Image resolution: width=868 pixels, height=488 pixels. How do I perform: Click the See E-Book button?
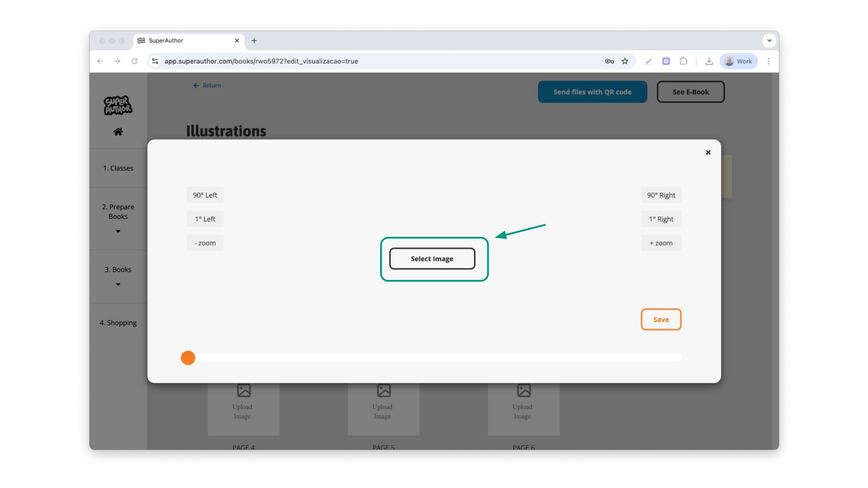[x=690, y=92]
